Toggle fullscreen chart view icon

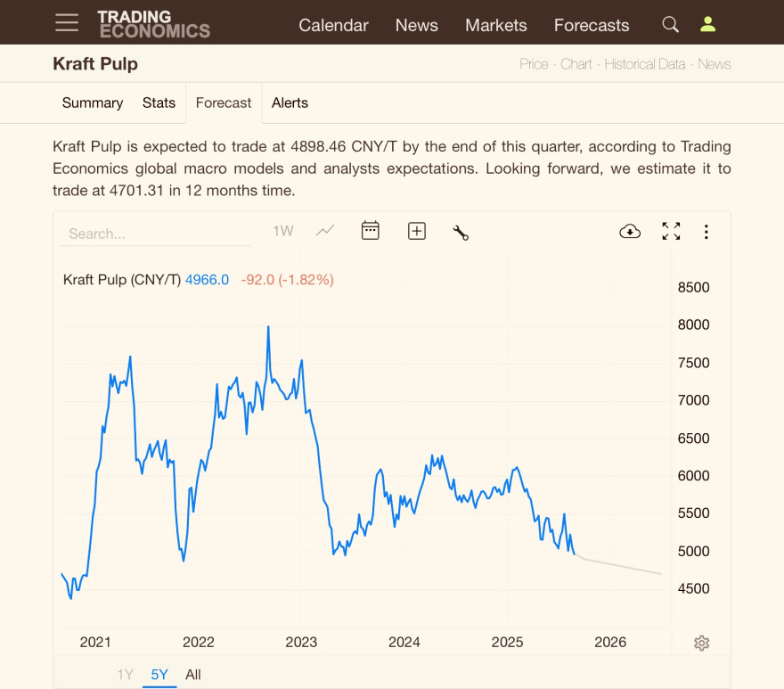click(x=671, y=231)
